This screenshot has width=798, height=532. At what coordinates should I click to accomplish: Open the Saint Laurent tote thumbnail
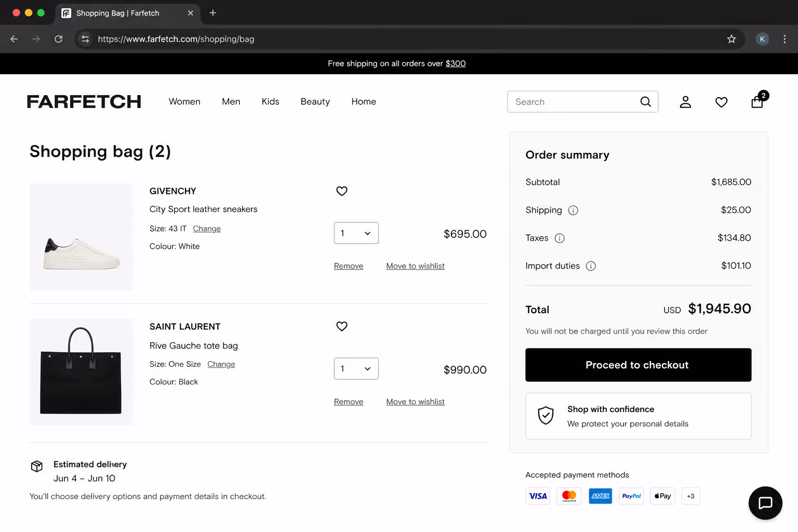tap(81, 372)
